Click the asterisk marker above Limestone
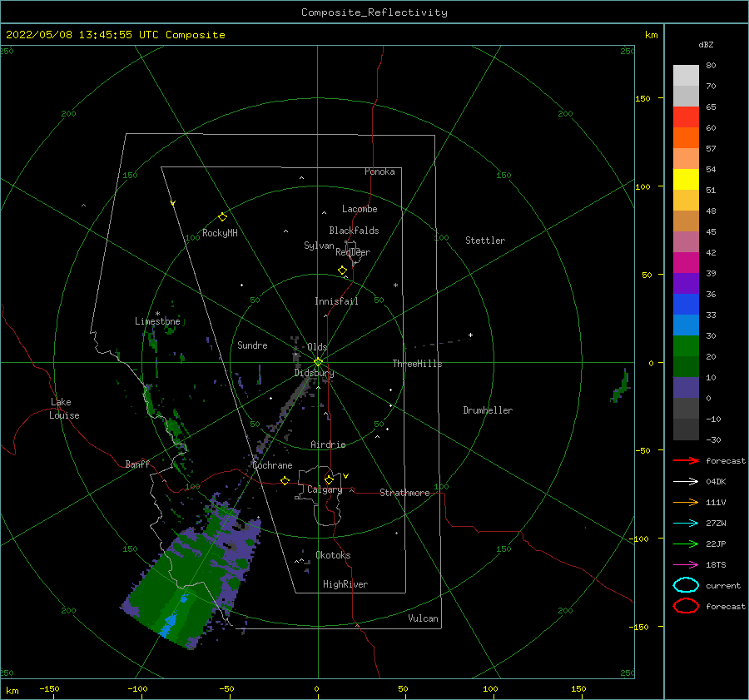 pos(157,314)
